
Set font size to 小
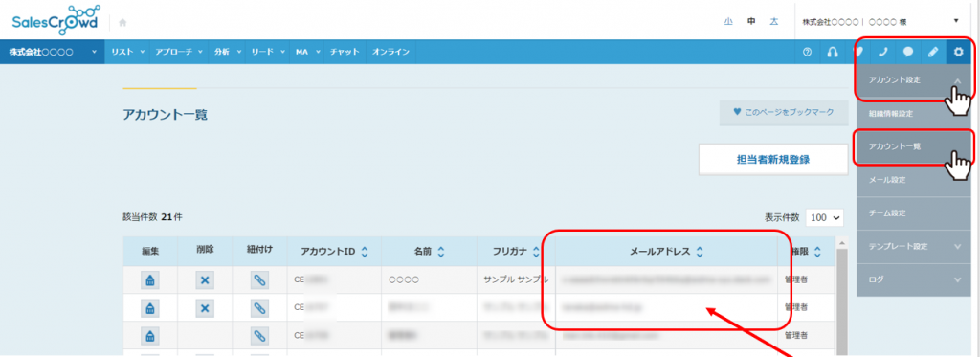pos(728,21)
